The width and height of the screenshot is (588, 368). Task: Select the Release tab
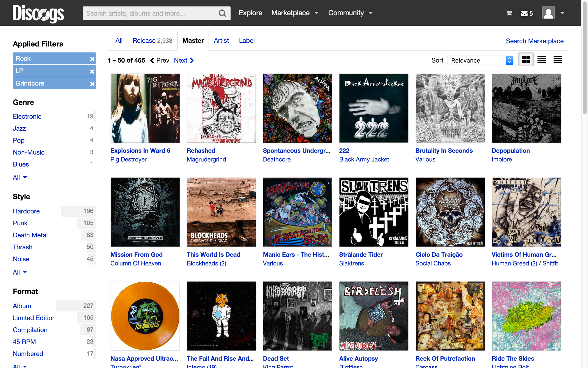point(152,41)
